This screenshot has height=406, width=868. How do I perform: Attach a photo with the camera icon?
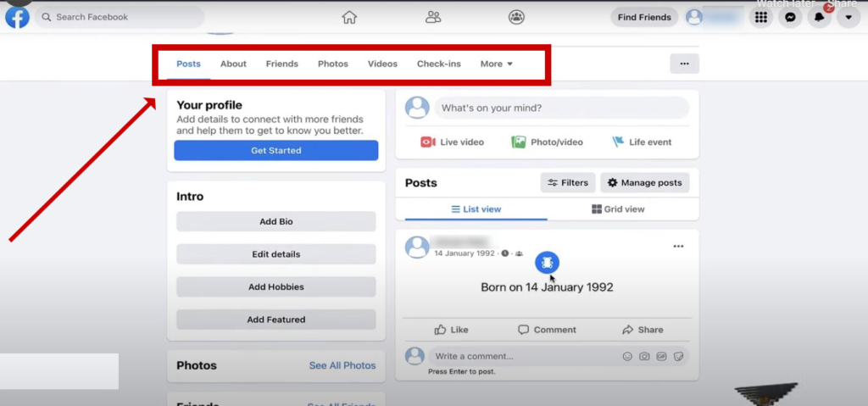pos(644,356)
